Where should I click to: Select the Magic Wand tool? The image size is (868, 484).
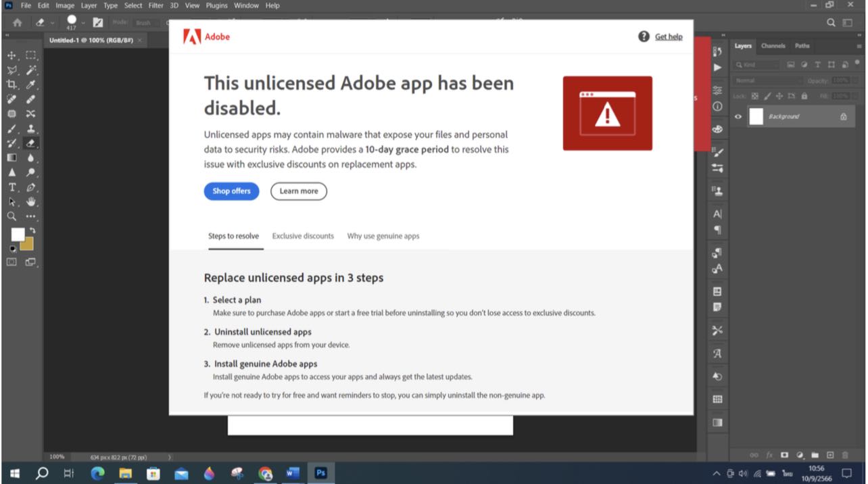(31, 70)
